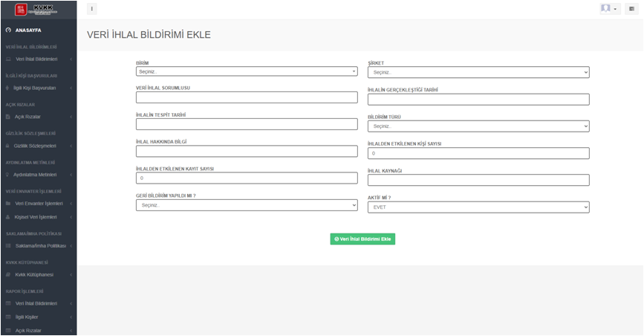
Task: Click the person icon next to Kişisel Veri İşlemleri
Action: tap(8, 217)
